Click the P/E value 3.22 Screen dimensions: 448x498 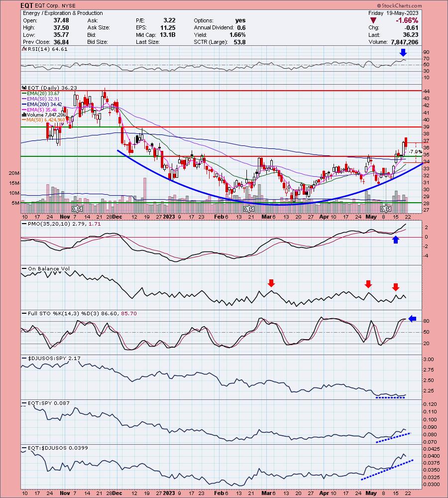click(x=169, y=20)
